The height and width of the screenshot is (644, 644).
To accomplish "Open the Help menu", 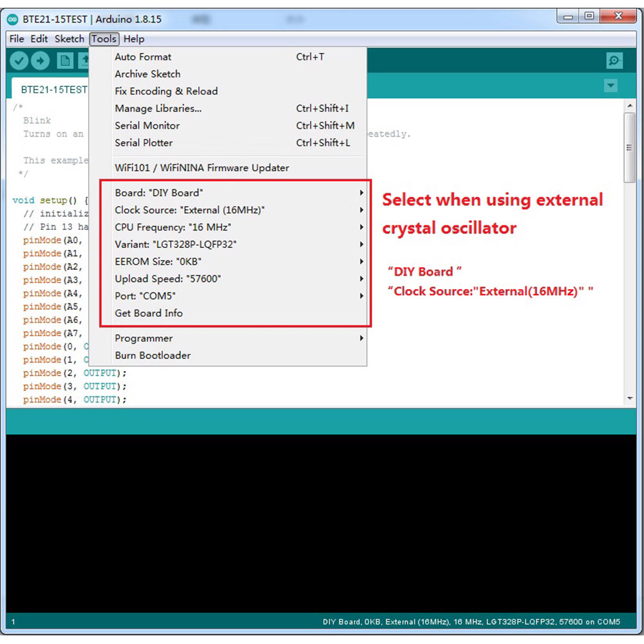I will pyautogui.click(x=134, y=39).
